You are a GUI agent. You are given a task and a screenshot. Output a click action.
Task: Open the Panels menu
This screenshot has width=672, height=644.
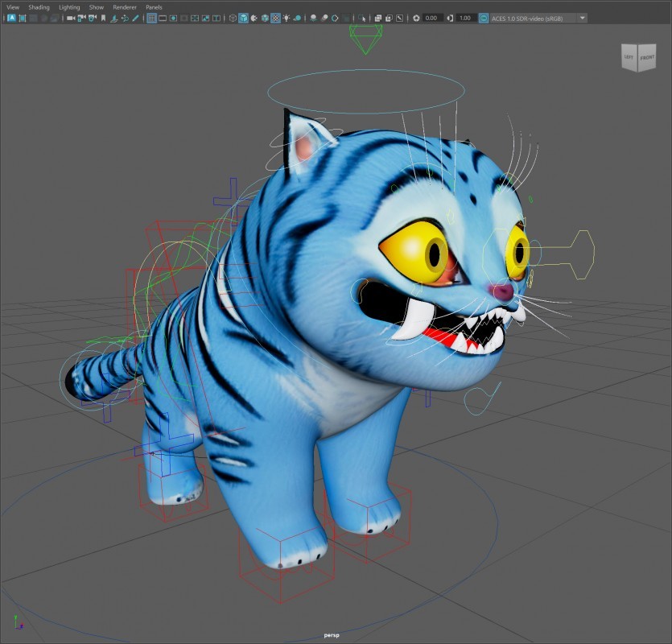pos(154,7)
